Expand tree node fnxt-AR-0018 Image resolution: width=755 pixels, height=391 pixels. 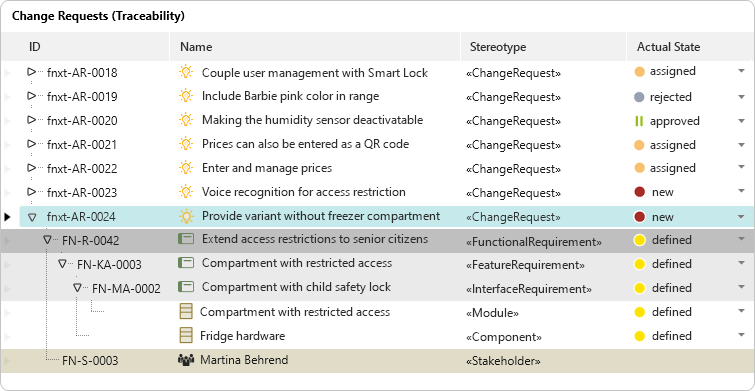32,72
